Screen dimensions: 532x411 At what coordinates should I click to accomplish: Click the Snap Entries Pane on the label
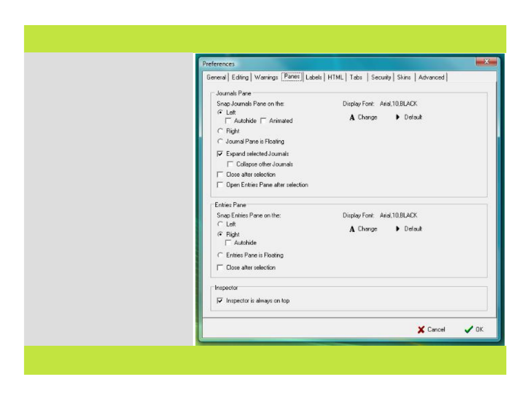point(249,215)
